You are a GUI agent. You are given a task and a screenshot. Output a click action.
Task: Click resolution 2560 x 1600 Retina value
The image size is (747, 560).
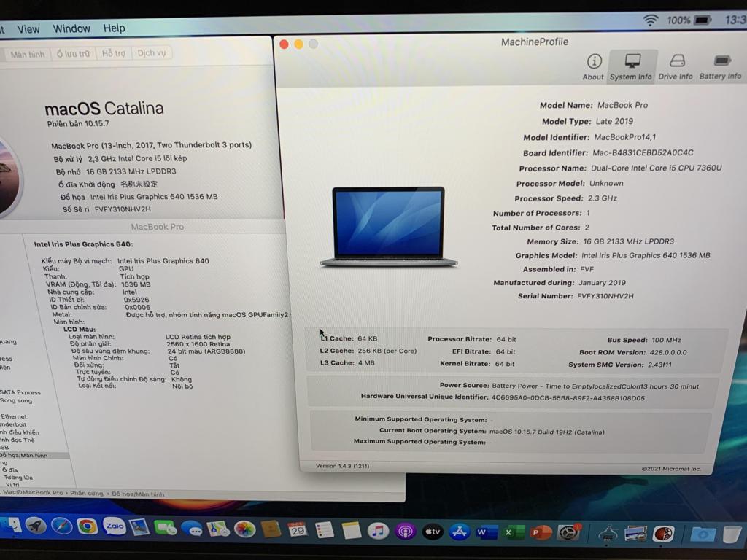pos(198,344)
